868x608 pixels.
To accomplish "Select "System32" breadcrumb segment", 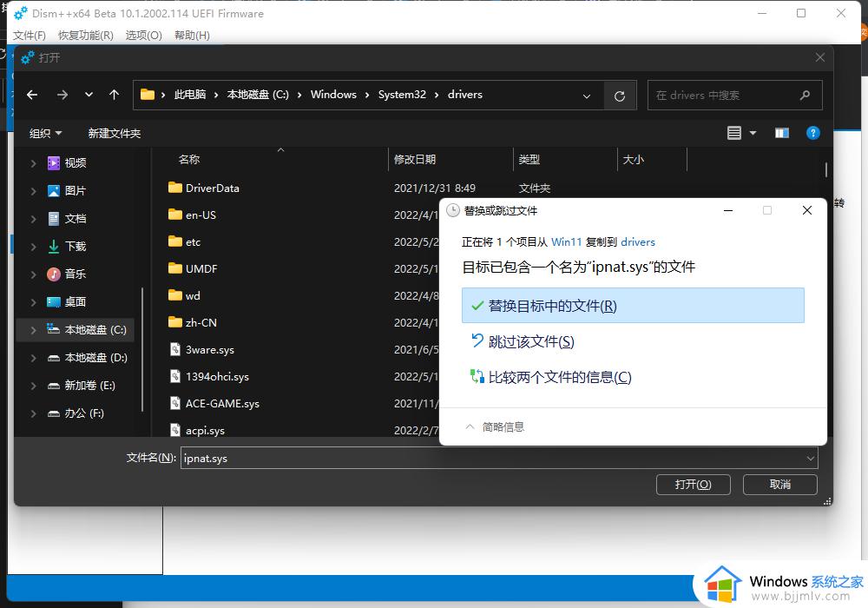I will [x=402, y=95].
